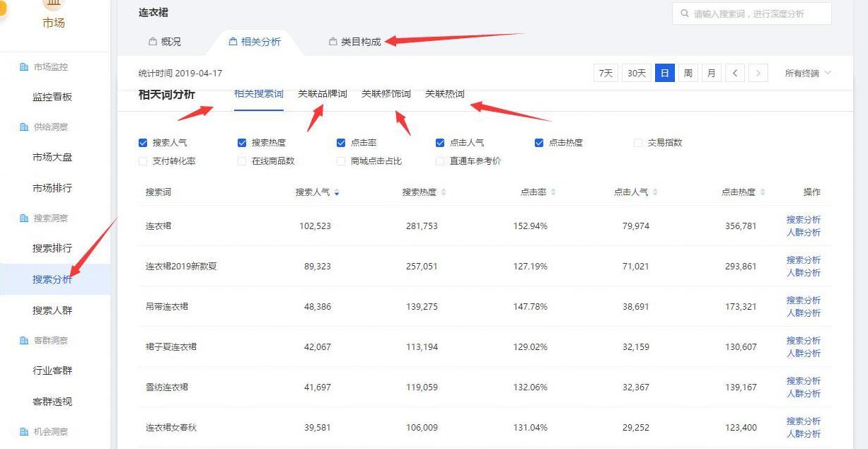Select the 30天 time range button
868x449 pixels.
click(x=636, y=73)
